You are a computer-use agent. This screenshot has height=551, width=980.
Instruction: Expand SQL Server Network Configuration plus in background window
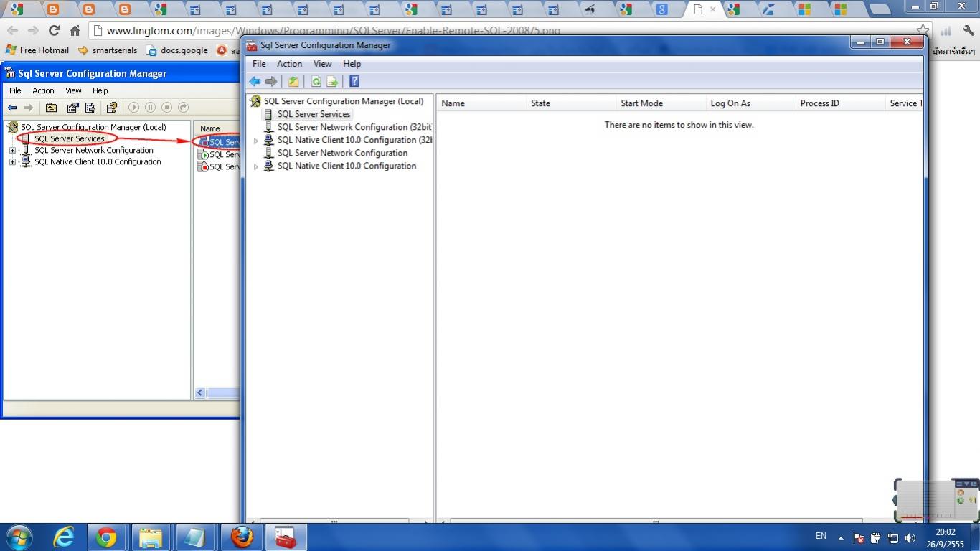click(x=12, y=151)
